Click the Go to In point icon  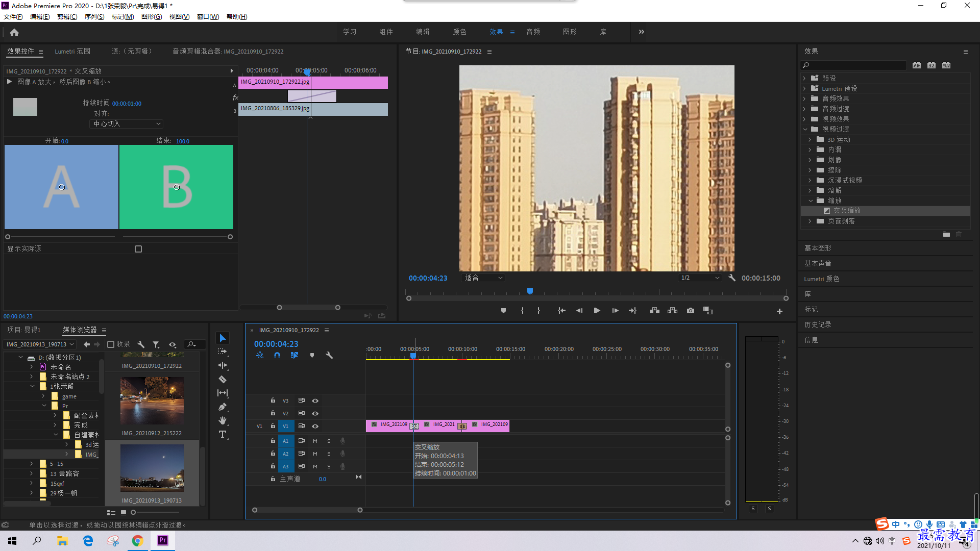(x=561, y=311)
